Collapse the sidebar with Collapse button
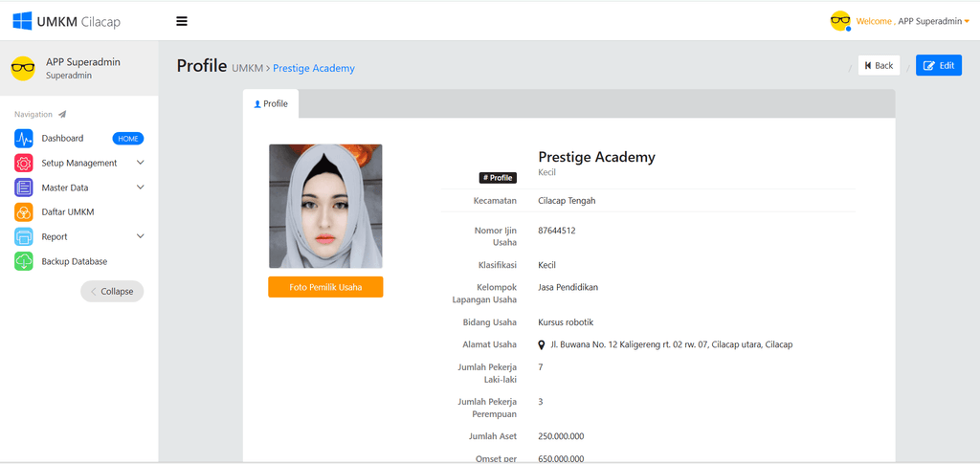The height and width of the screenshot is (464, 980). (112, 292)
